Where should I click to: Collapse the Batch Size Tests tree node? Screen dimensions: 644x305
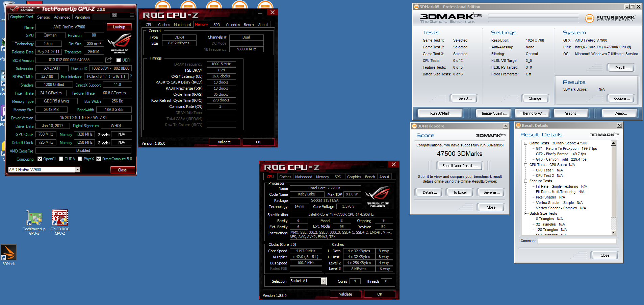tap(526, 213)
